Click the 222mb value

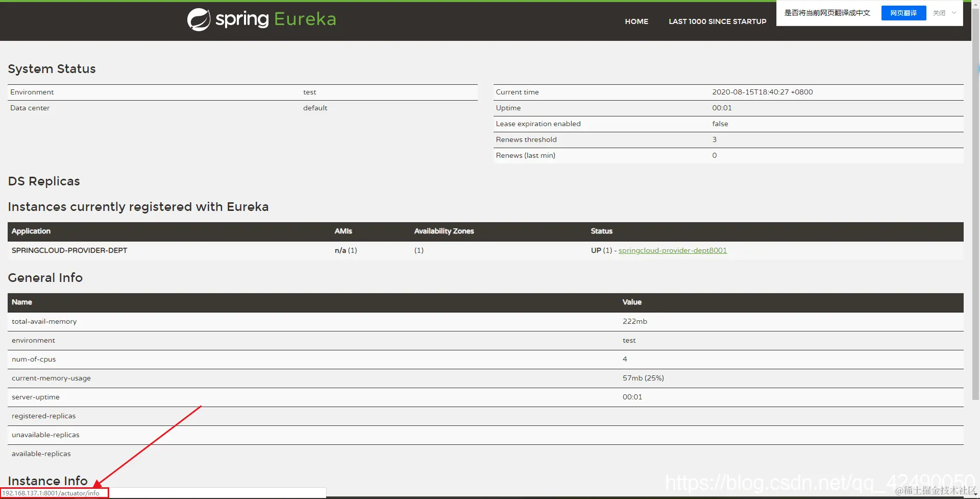pyautogui.click(x=634, y=321)
